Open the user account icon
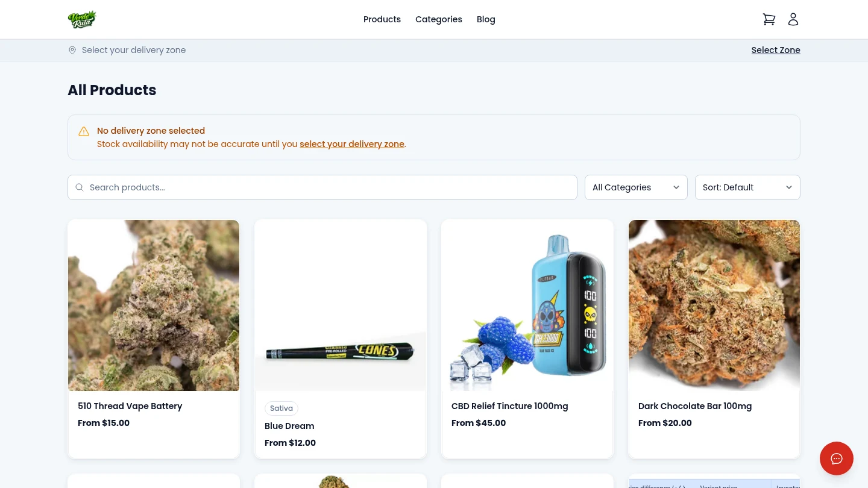This screenshot has width=868, height=488. click(x=793, y=19)
